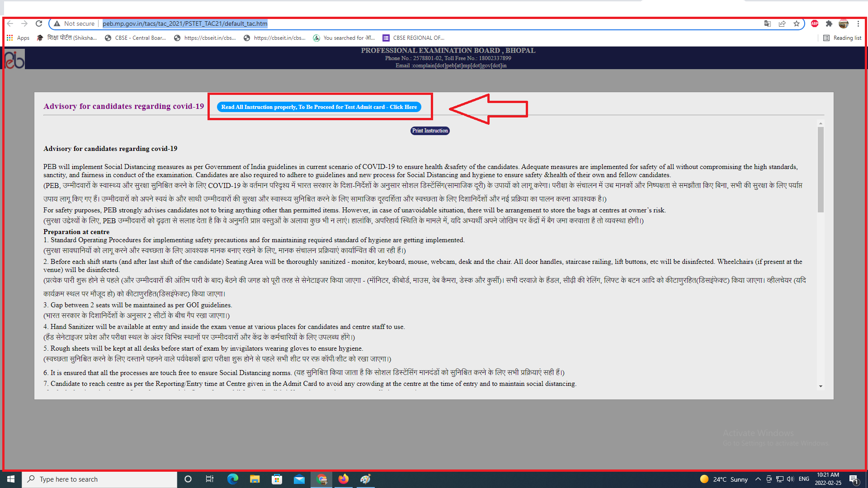Open the Chrome three-dot menu

click(x=858, y=23)
